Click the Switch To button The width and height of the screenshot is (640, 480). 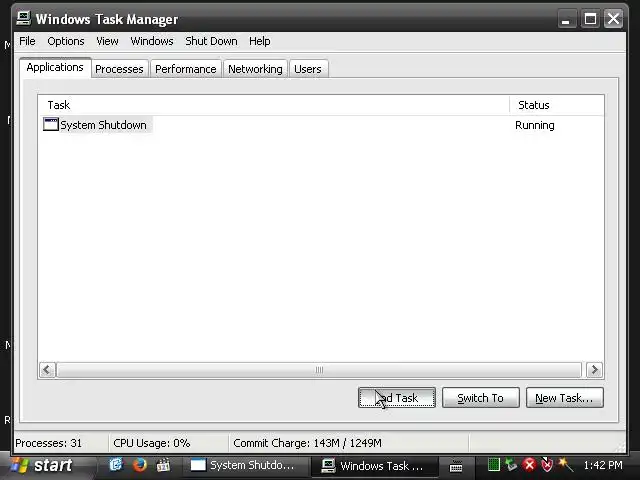coord(481,398)
